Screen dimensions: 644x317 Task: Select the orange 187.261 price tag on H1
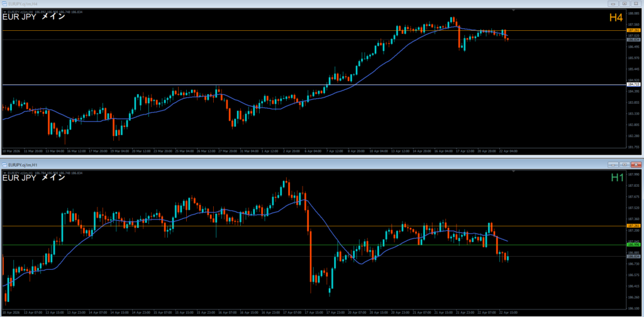point(633,226)
